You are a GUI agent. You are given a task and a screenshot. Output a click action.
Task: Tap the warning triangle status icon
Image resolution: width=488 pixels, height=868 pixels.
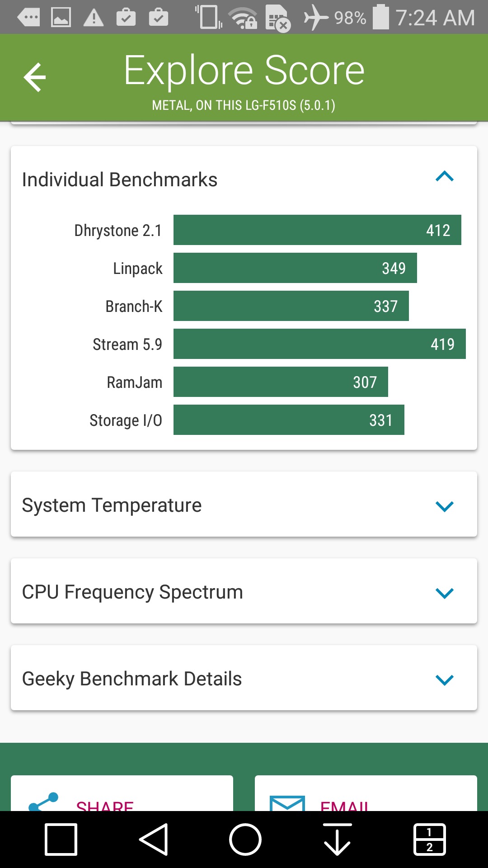[x=94, y=18]
